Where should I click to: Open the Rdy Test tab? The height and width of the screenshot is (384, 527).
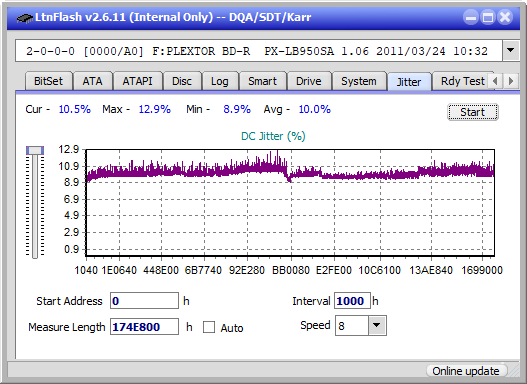pos(462,81)
